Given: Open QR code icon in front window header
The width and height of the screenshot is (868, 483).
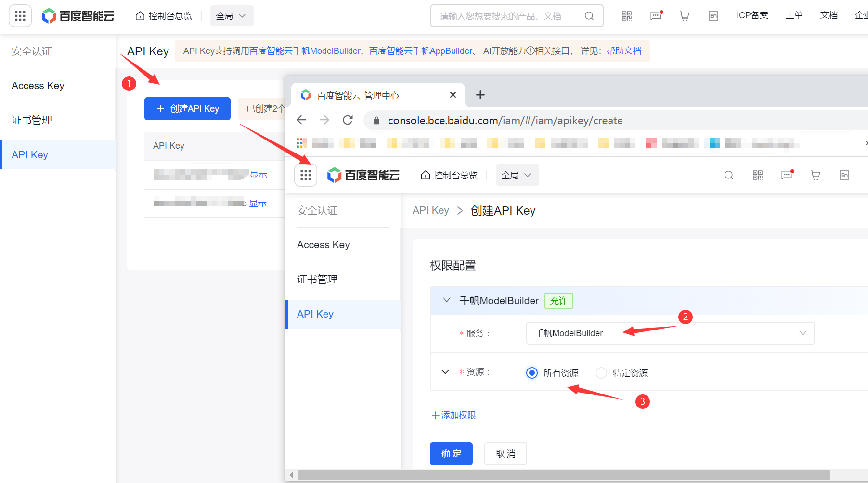Looking at the screenshot, I should (758, 175).
